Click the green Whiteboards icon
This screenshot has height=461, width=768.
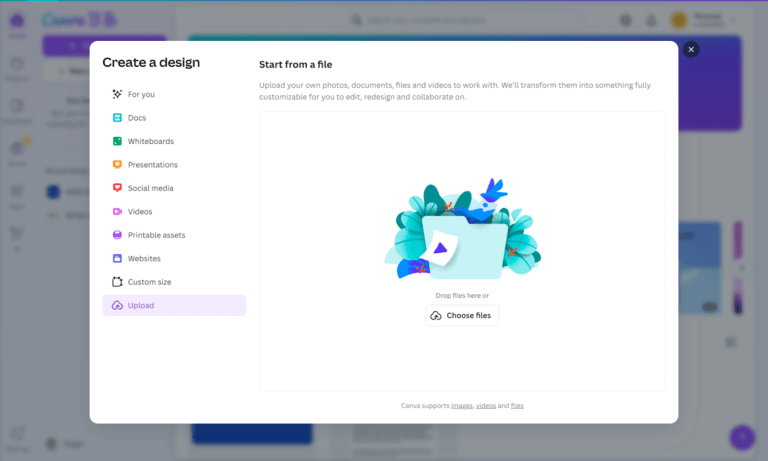point(117,141)
